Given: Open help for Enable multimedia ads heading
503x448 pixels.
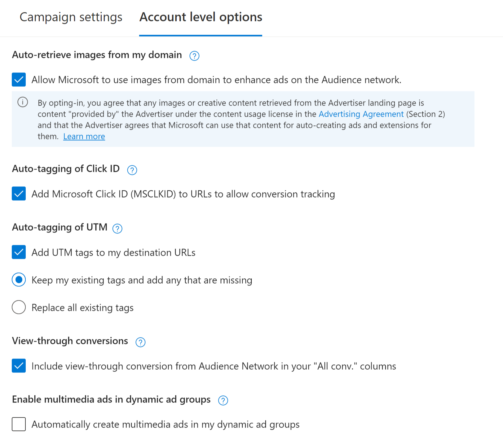Looking at the screenshot, I should pos(223,400).
